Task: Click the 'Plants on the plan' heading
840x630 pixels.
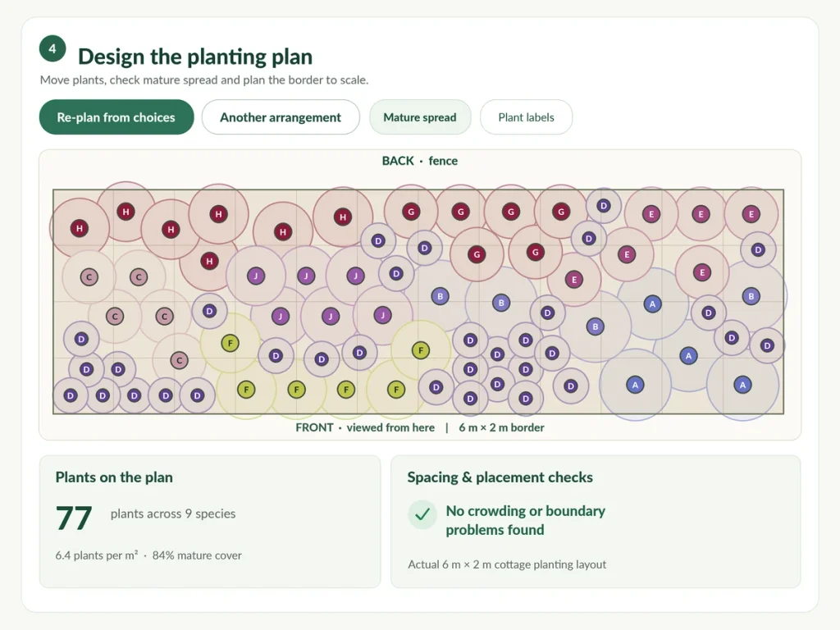Action: [x=114, y=477]
